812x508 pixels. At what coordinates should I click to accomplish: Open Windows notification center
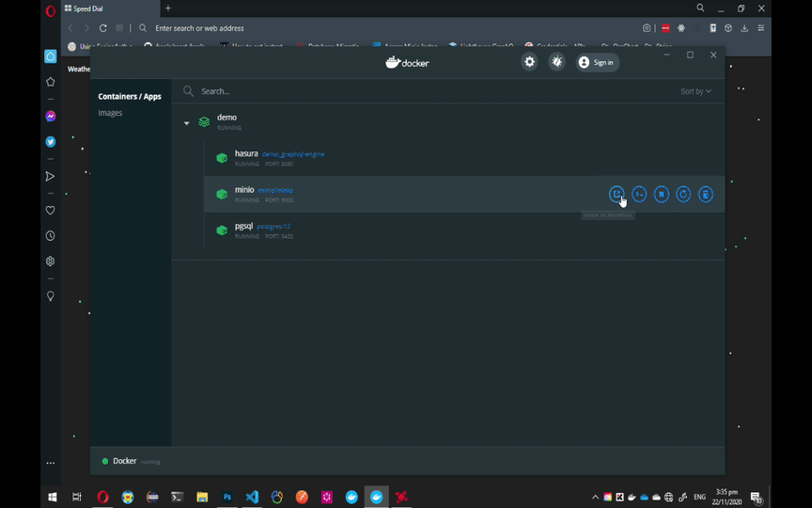[756, 498]
